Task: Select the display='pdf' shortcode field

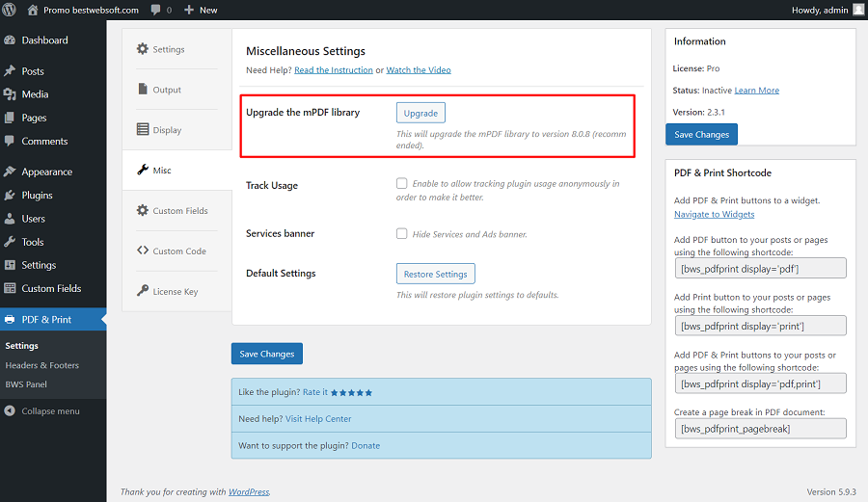Action: coord(761,268)
